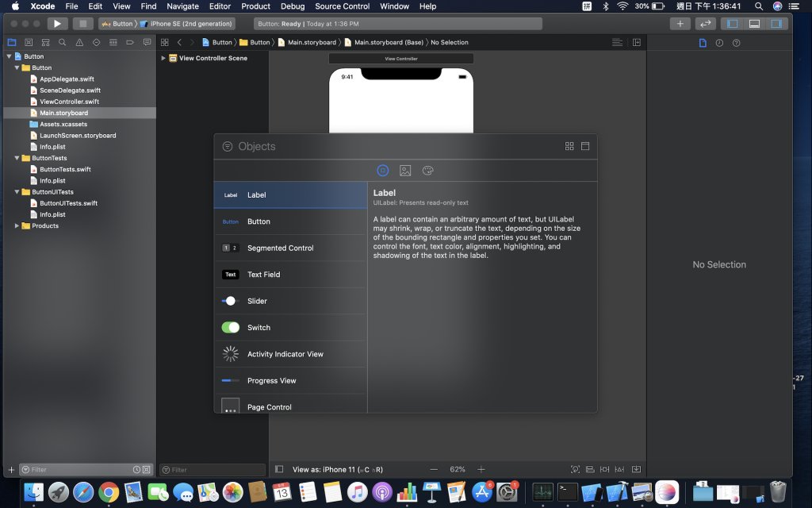Hide the Navigator panel

coord(732,24)
